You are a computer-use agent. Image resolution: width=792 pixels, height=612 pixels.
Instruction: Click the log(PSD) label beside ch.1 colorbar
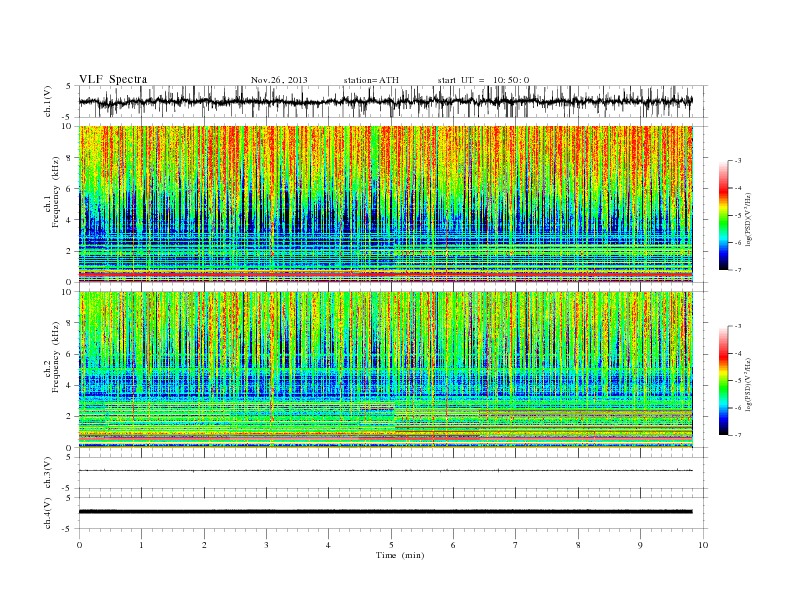749,219
